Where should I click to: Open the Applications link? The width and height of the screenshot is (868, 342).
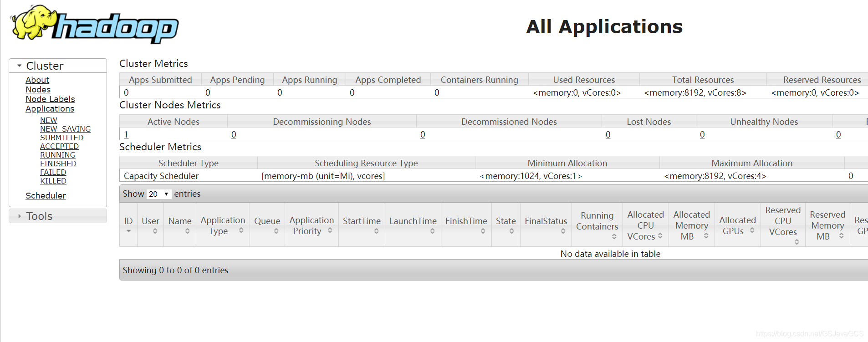coord(50,109)
